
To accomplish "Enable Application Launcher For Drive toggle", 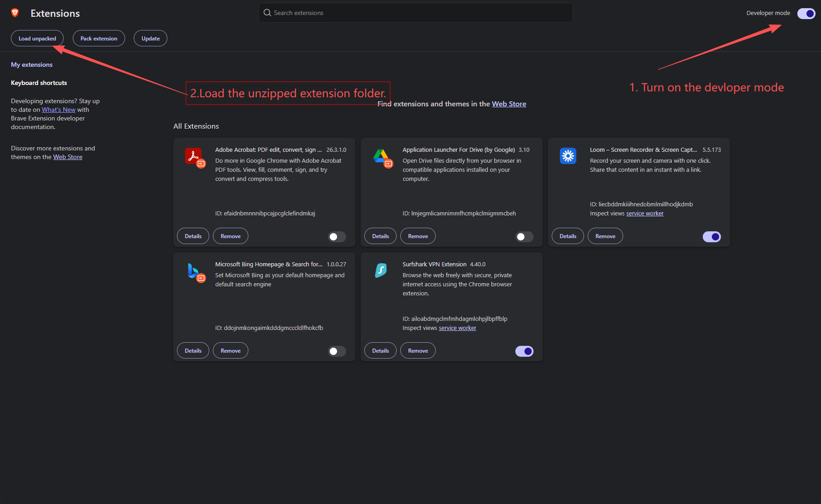I will [x=524, y=237].
